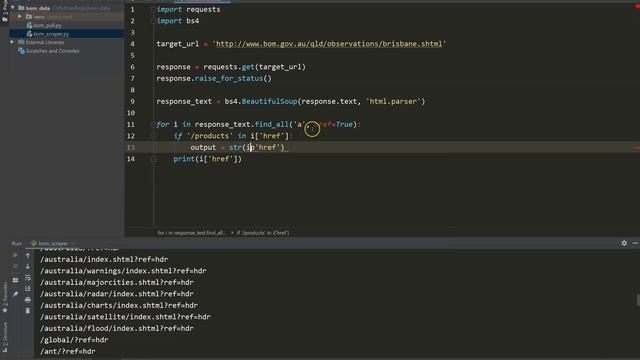Click gutter at line number 13

click(131, 147)
